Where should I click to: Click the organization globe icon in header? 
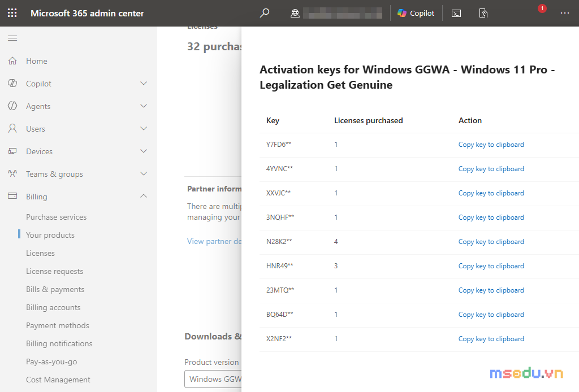tap(295, 14)
